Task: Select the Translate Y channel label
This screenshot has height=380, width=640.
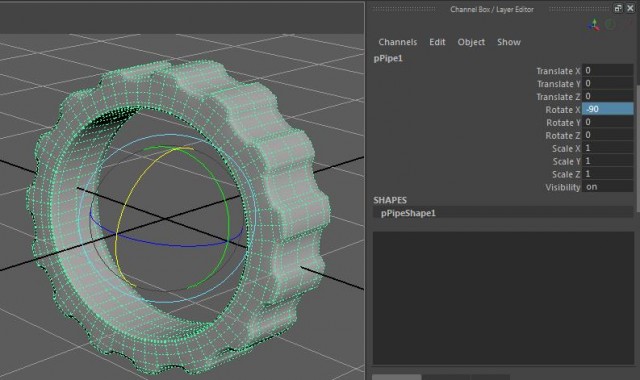Action: [558, 84]
